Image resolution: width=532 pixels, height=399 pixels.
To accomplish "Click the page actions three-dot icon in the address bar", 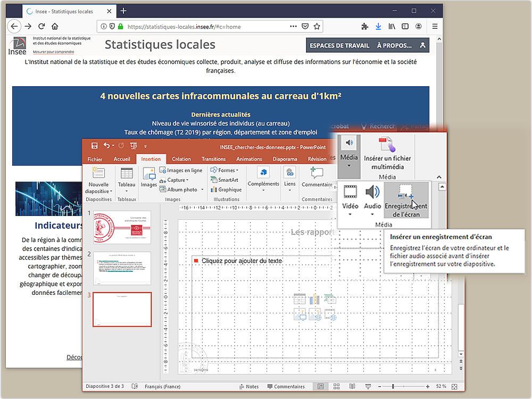I will click(x=293, y=26).
